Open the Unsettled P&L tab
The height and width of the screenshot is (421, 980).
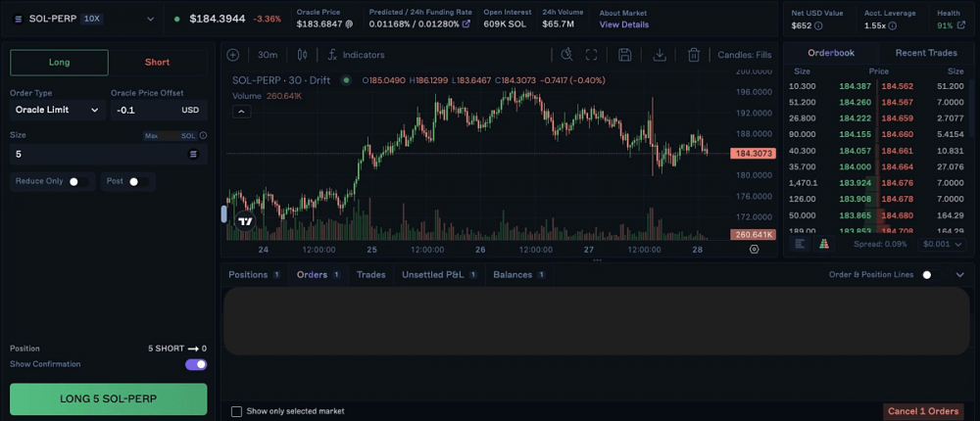point(439,275)
